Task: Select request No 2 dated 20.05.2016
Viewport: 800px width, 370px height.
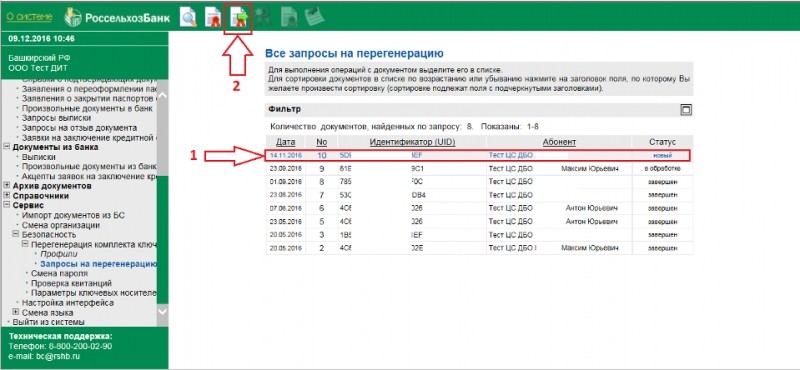Action: click(479, 248)
